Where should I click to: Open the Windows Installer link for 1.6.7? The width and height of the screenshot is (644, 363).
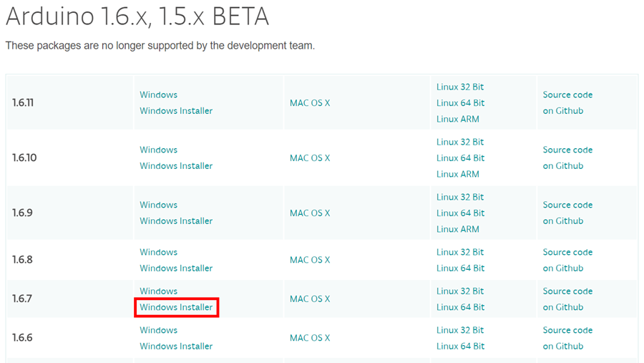coord(176,307)
